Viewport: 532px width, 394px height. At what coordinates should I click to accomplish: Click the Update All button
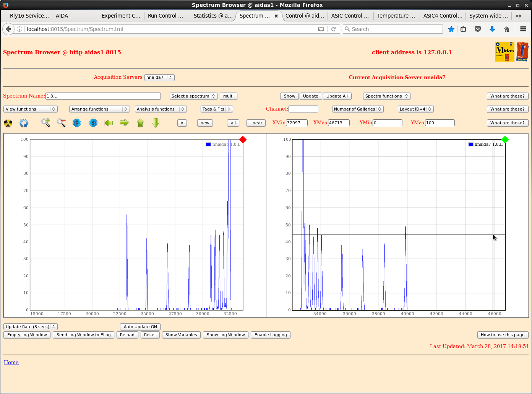click(337, 96)
